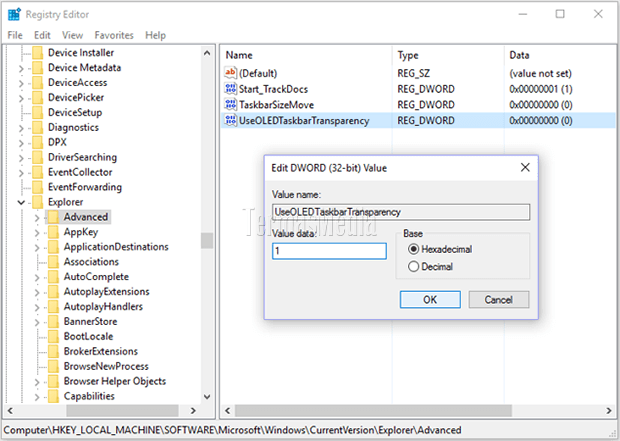Viewport: 620px width, 441px height.
Task: Expand the AppKey subkey
Action: click(x=37, y=233)
